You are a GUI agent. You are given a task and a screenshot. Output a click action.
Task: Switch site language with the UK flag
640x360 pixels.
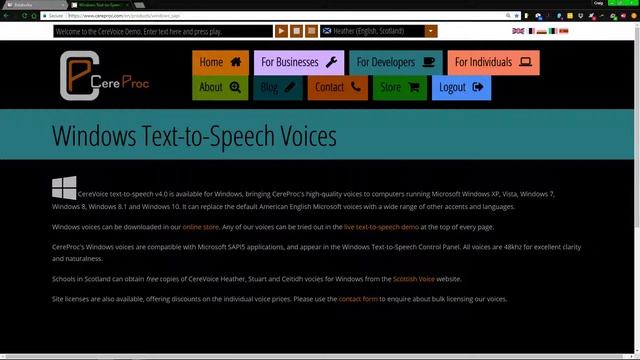point(518,31)
